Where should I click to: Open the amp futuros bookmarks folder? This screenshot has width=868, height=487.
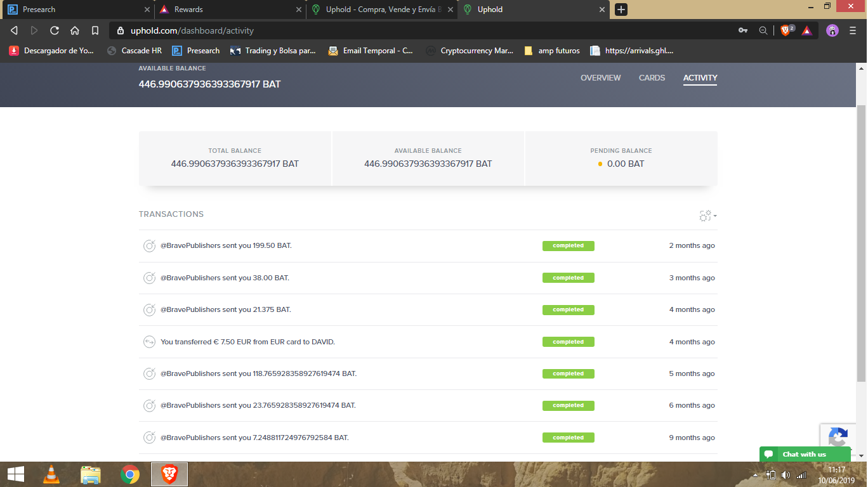(552, 51)
